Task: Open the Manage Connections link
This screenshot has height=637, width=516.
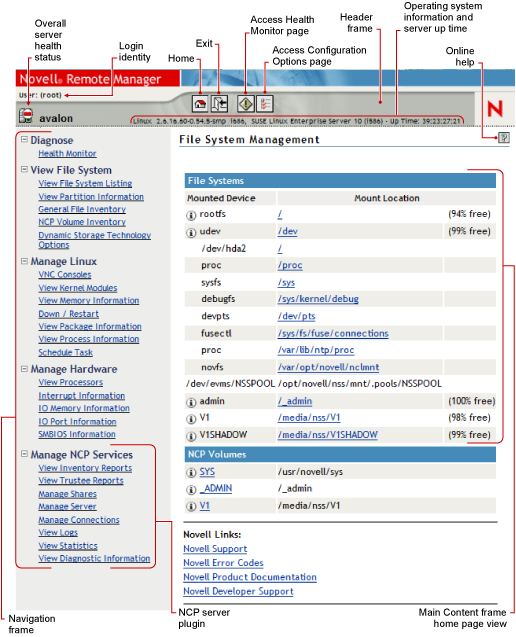Action: 79,520
